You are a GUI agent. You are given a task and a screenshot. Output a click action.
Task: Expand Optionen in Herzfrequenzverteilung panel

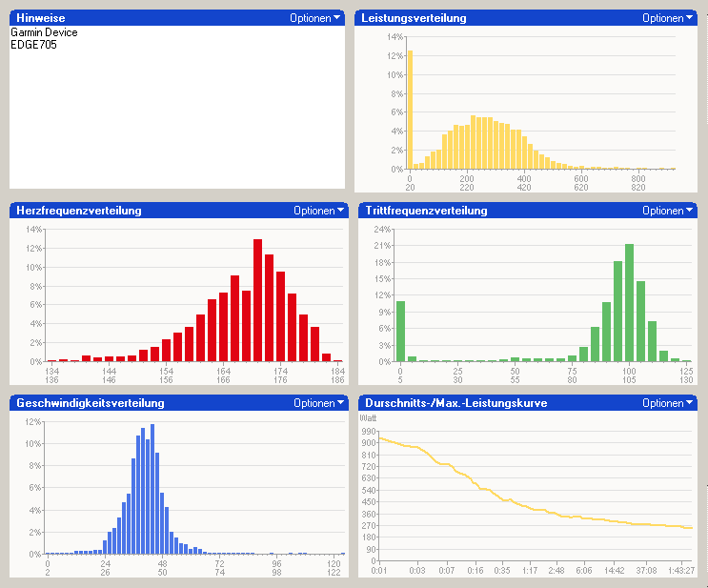click(316, 211)
